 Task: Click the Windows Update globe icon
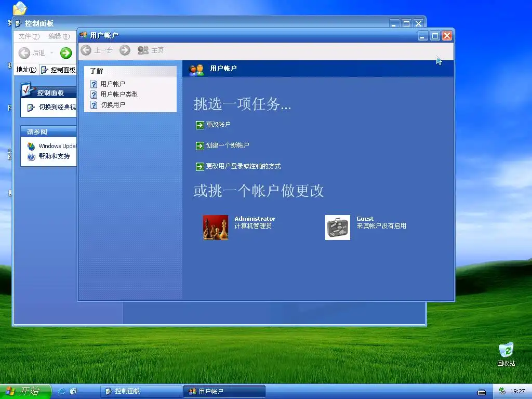(x=31, y=146)
